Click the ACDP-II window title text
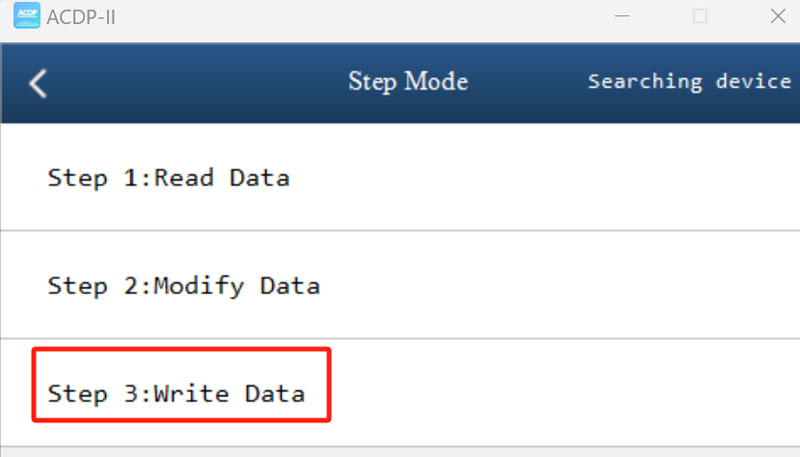 (x=82, y=18)
